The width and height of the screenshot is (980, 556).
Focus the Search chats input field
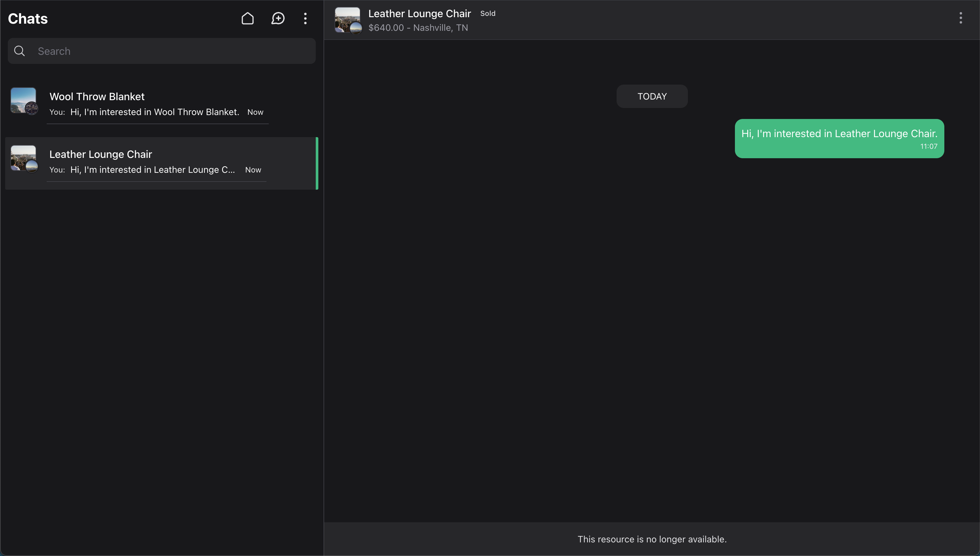pyautogui.click(x=161, y=51)
